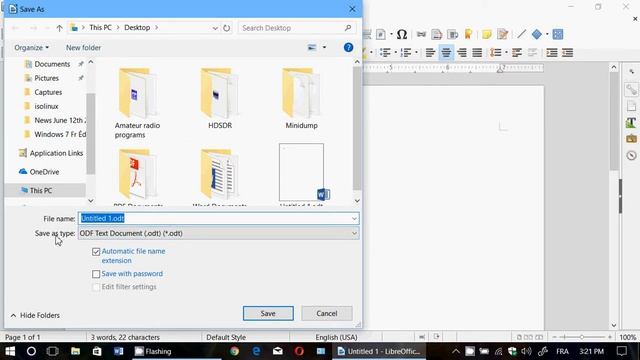Align text left in LibreOffice

click(x=430, y=52)
